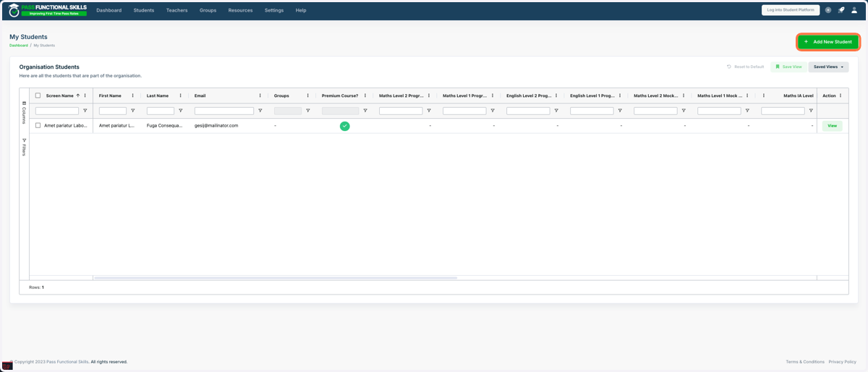The height and width of the screenshot is (372, 868).
Task: Focus the First Name filter input
Action: [x=113, y=111]
